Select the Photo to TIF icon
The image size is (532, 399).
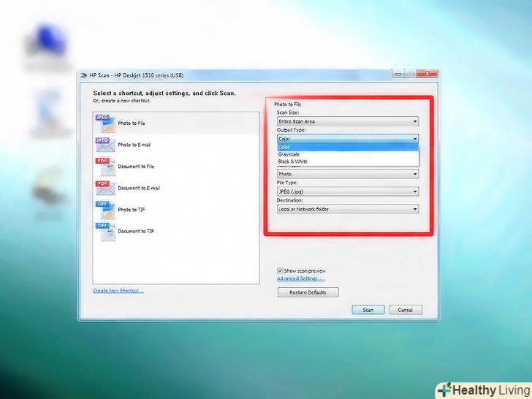pyautogui.click(x=105, y=210)
